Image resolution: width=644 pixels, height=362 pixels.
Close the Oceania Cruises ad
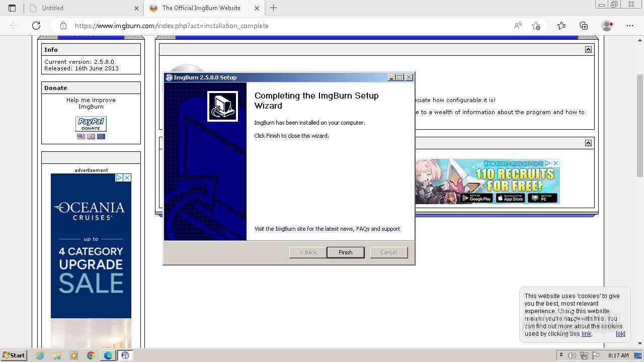(x=127, y=177)
